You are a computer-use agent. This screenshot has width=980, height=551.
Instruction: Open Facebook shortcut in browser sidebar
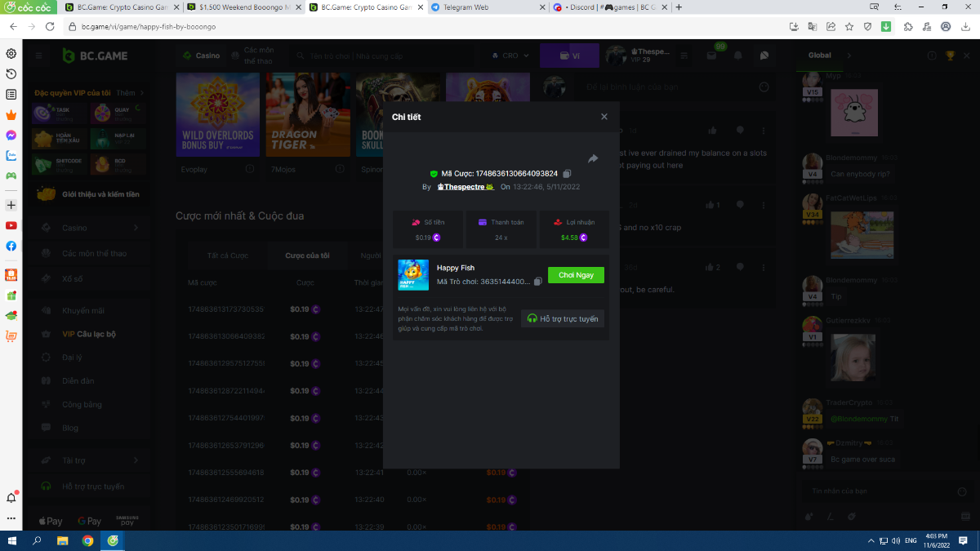(11, 246)
